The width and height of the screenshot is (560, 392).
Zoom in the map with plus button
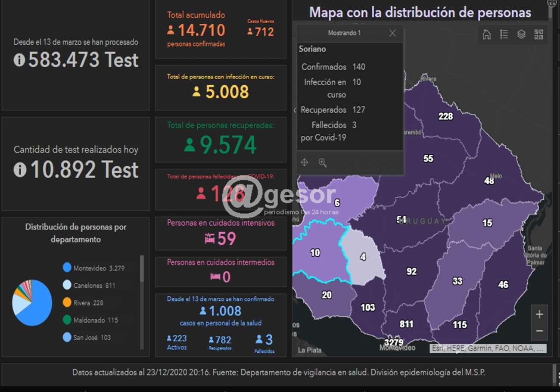point(539,314)
